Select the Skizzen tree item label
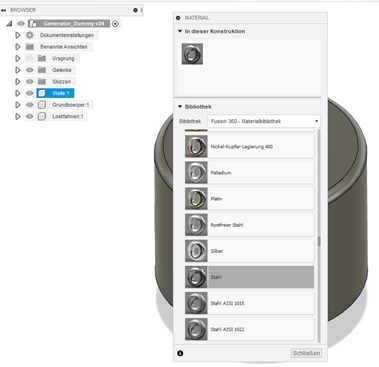Screen dimensions: 379x367 tap(62, 82)
